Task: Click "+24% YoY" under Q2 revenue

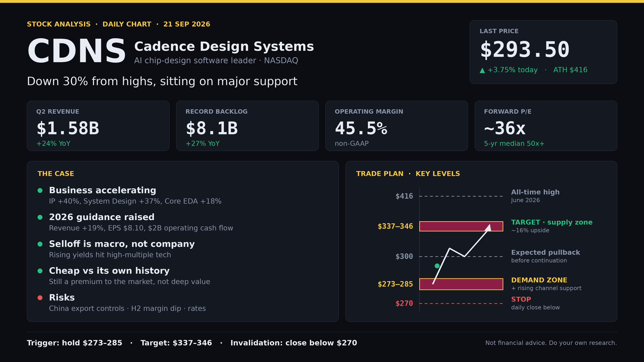Action: tap(53, 144)
